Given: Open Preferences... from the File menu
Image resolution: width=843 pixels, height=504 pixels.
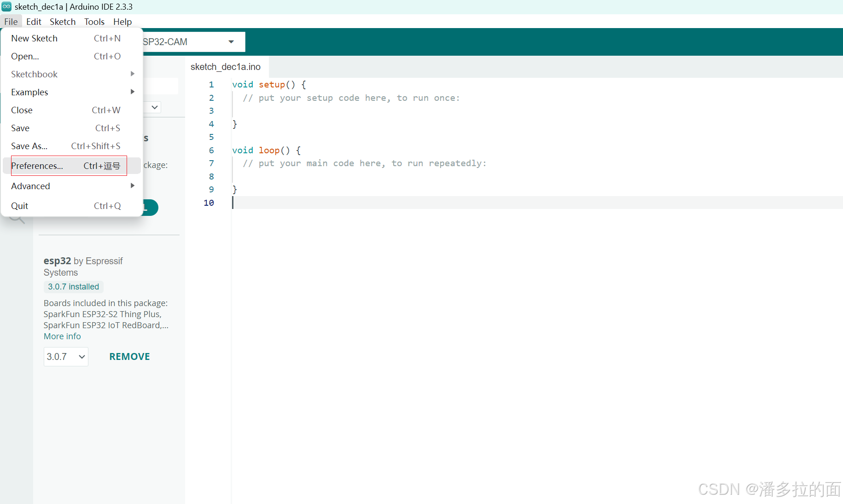Looking at the screenshot, I should pos(72,166).
